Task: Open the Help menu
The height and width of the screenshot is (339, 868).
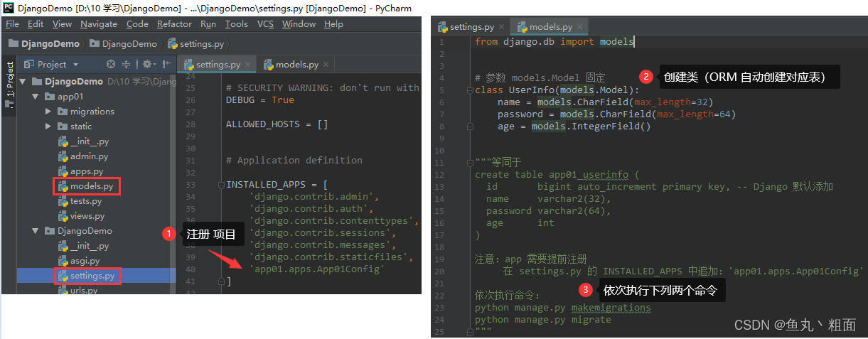Action: [333, 24]
